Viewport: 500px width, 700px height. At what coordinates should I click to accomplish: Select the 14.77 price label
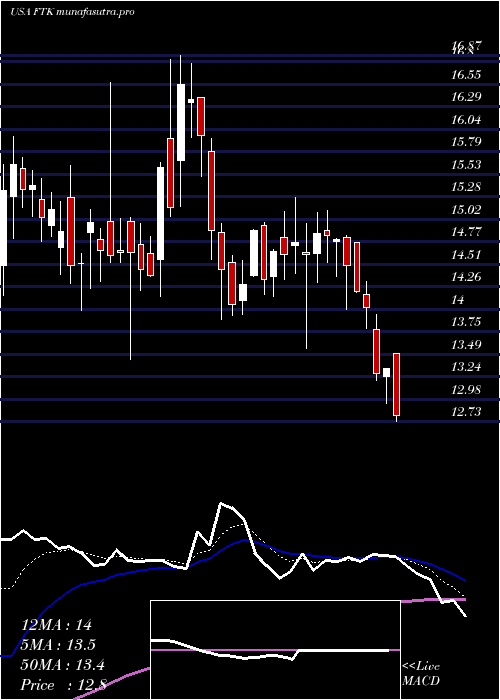click(x=466, y=232)
